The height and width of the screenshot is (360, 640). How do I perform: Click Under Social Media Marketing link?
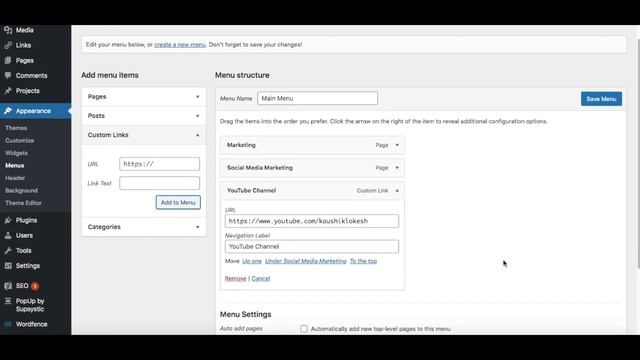tap(306, 261)
